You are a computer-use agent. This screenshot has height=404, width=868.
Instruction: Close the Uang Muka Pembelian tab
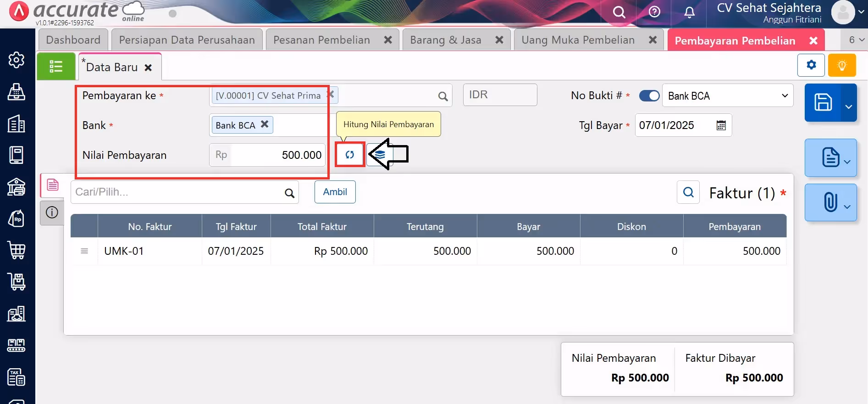[x=653, y=40]
